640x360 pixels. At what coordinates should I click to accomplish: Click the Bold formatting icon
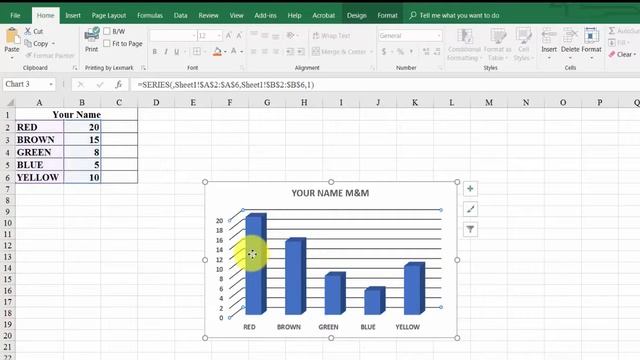155,52
